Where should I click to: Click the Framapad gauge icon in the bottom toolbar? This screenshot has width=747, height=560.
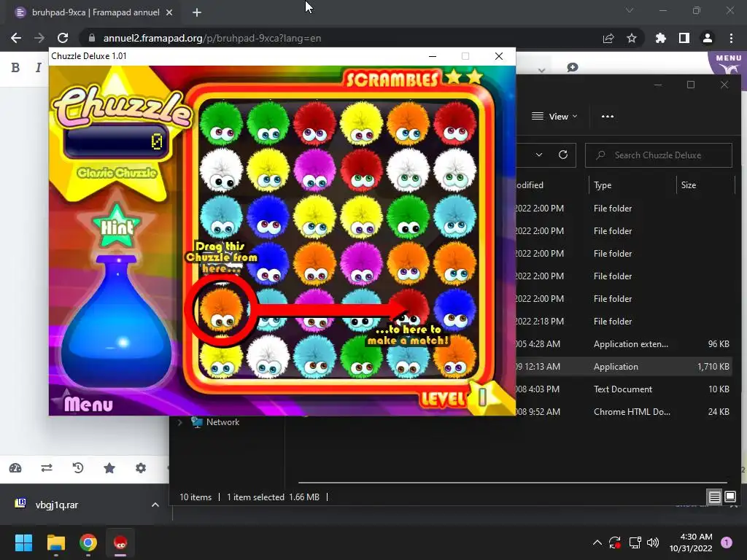point(15,468)
